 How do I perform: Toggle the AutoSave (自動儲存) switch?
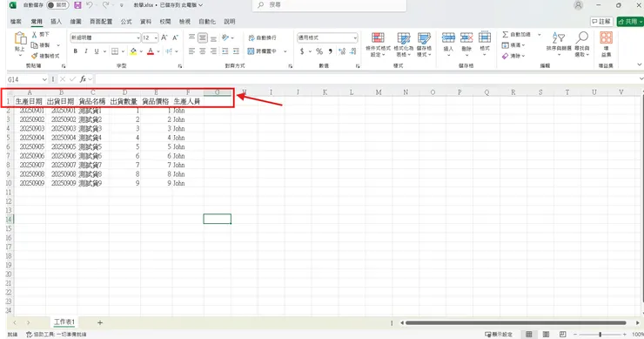[57, 5]
